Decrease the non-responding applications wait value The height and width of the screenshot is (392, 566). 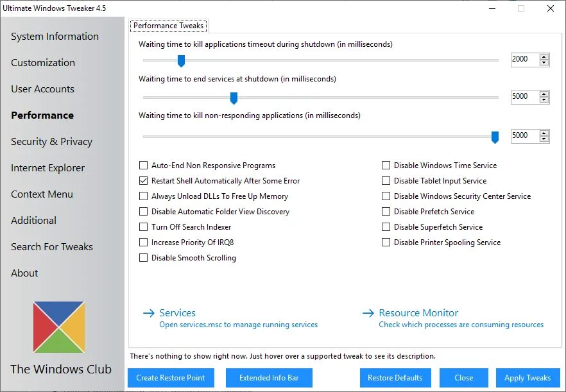[544, 139]
